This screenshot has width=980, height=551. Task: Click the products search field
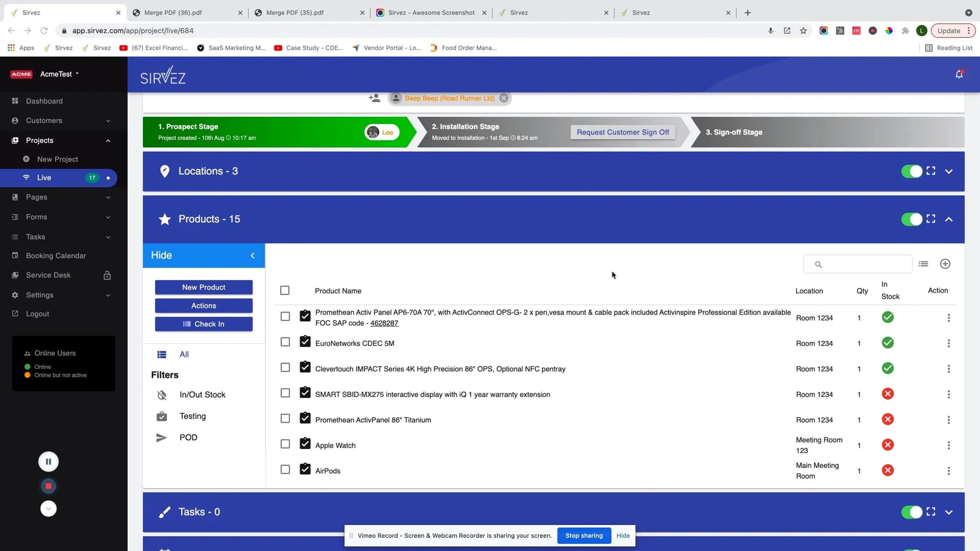pyautogui.click(x=857, y=264)
